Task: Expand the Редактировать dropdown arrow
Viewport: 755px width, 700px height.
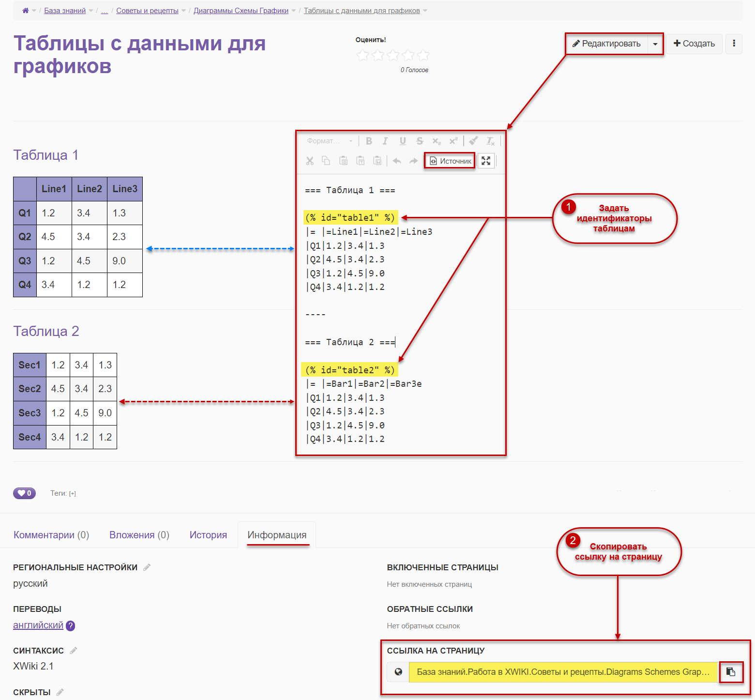Action: coord(655,44)
